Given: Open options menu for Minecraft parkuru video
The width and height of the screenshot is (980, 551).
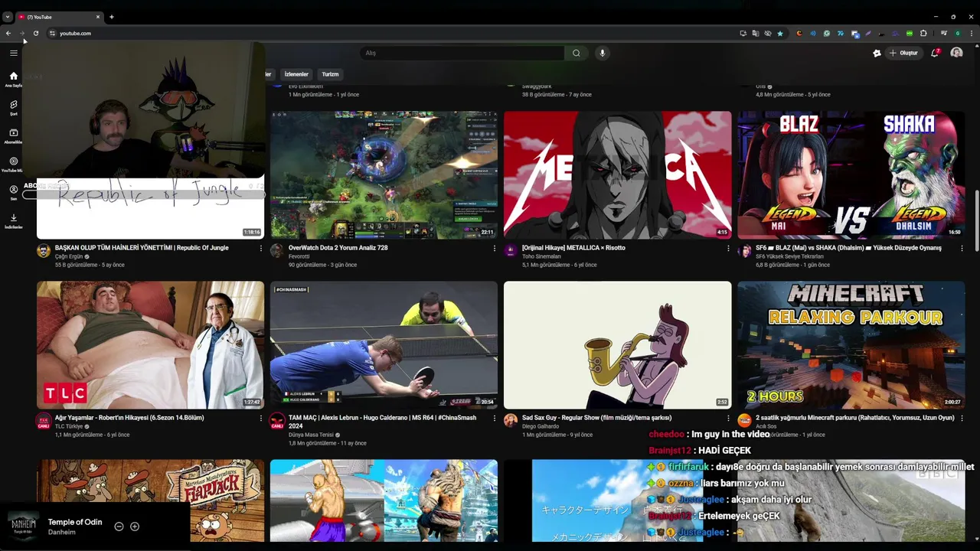Looking at the screenshot, I should [961, 418].
